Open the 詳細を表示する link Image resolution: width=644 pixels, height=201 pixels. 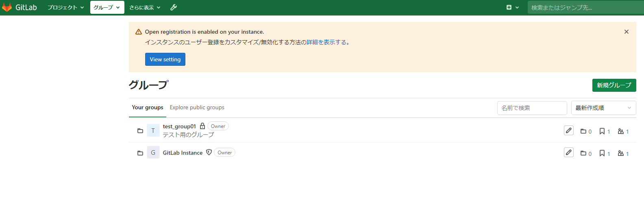(326, 42)
